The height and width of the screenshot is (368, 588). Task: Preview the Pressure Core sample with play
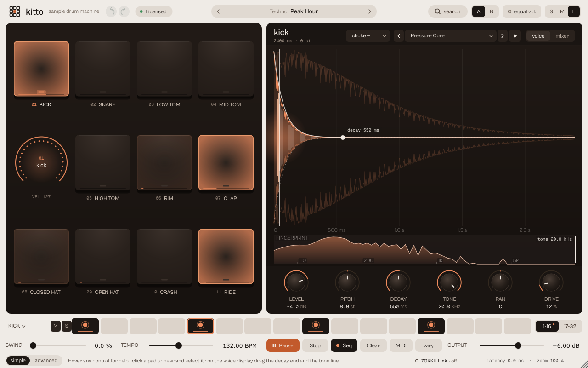515,36
